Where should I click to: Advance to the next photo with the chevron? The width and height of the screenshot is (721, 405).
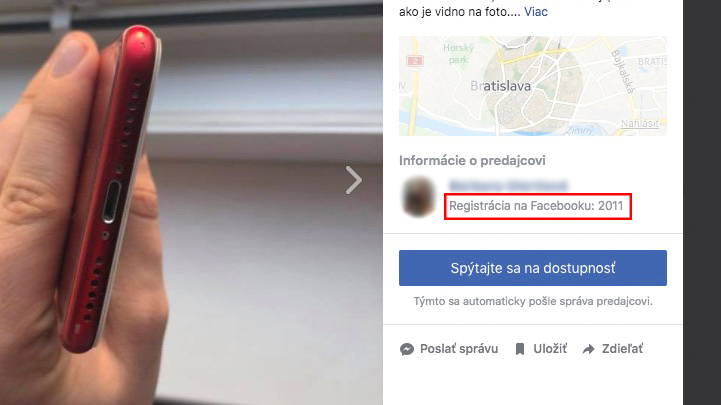(x=354, y=180)
